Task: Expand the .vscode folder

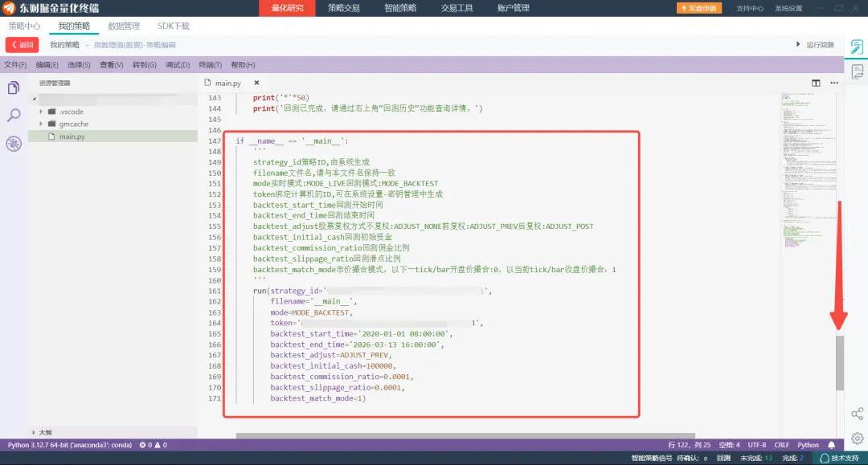Action: click(40, 111)
